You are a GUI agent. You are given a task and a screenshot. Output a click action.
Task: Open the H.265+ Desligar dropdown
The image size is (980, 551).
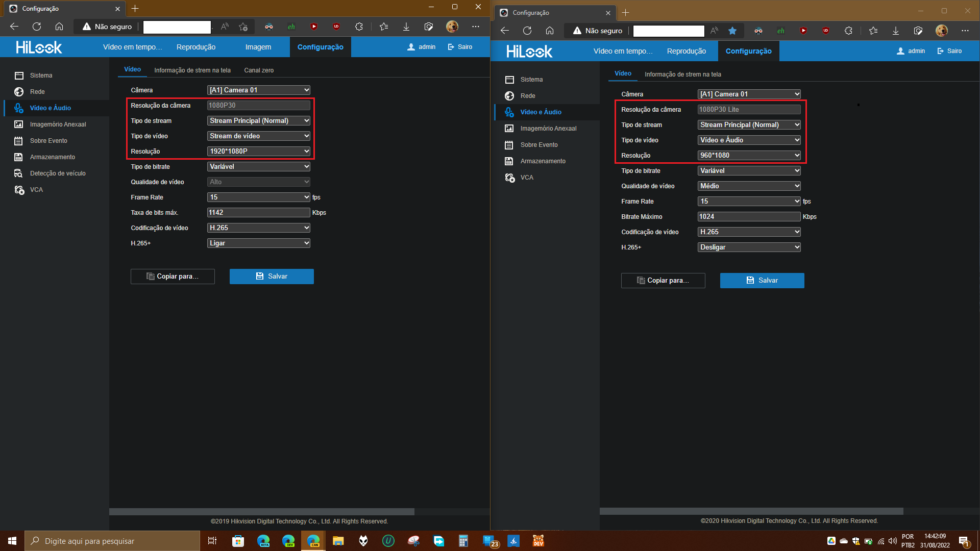749,247
